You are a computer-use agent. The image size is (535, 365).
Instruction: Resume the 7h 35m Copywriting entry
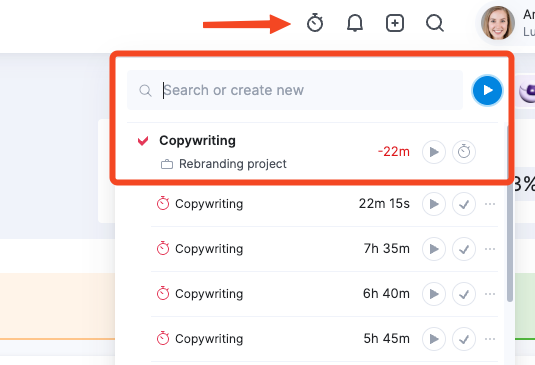[x=434, y=249]
